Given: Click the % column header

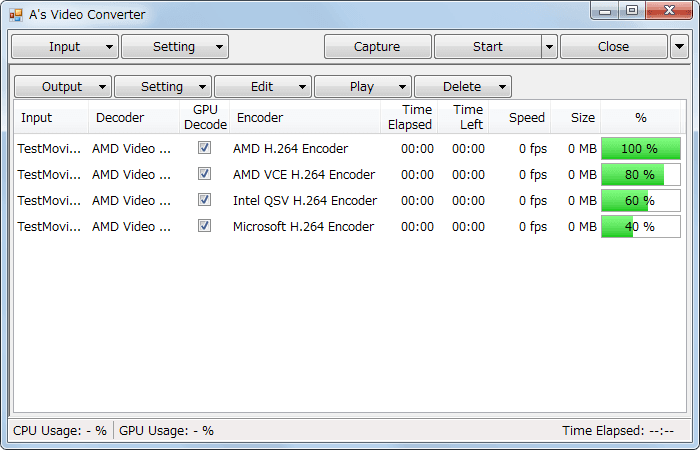Looking at the screenshot, I should 641,117.
